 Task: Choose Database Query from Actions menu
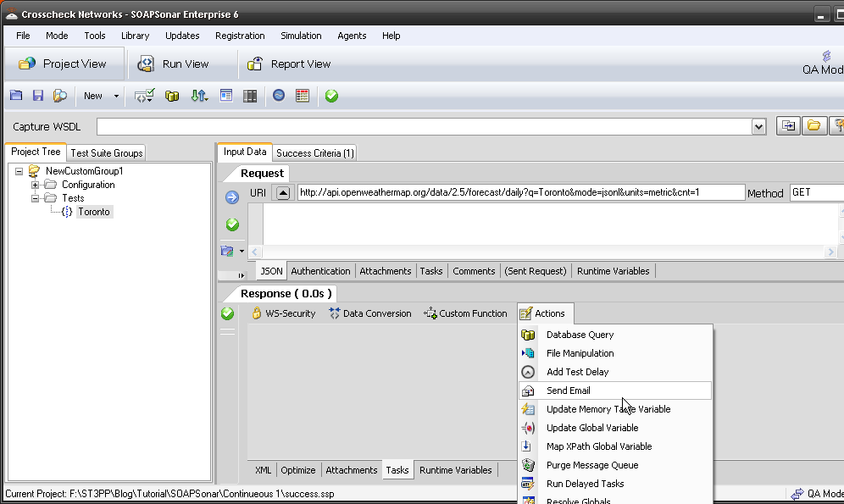[x=615, y=335]
